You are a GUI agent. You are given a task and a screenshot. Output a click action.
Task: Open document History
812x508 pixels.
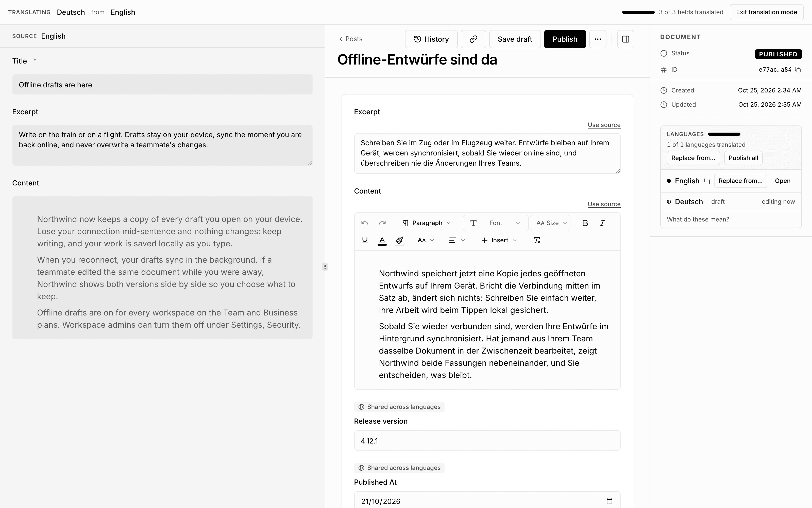click(431, 39)
